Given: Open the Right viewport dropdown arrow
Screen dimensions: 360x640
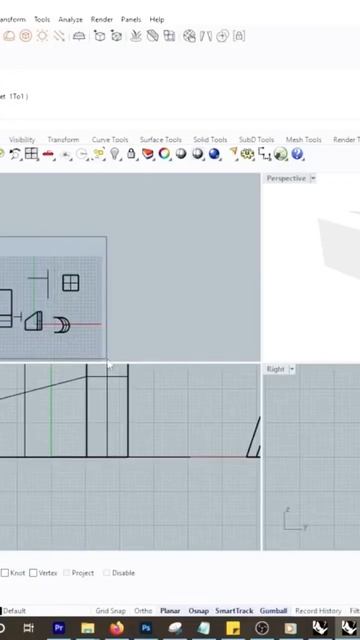Looking at the screenshot, I should click(292, 369).
